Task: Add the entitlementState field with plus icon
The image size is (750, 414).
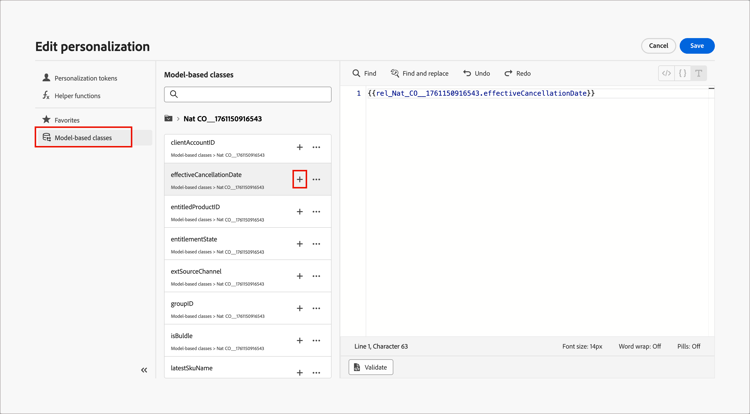Action: [299, 244]
